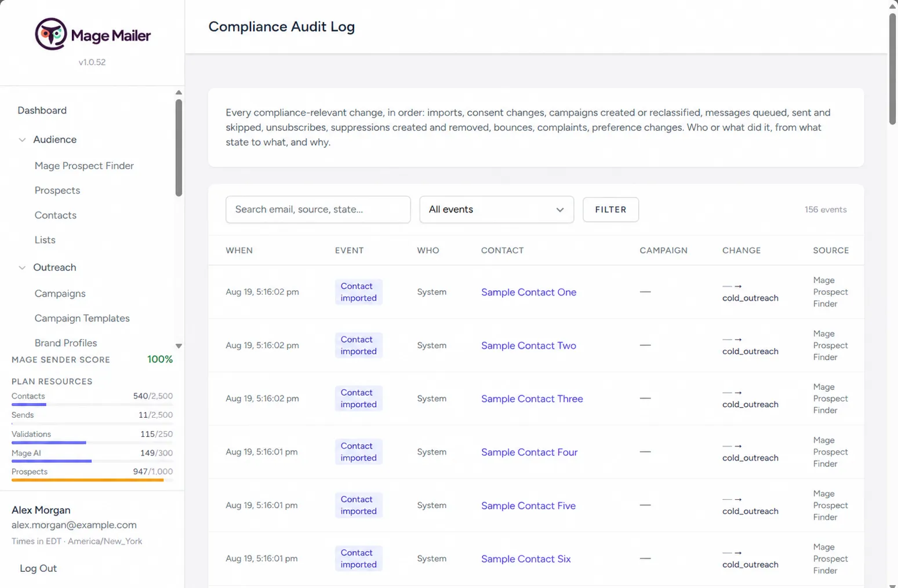Open Campaigns in the sidebar

60,294
